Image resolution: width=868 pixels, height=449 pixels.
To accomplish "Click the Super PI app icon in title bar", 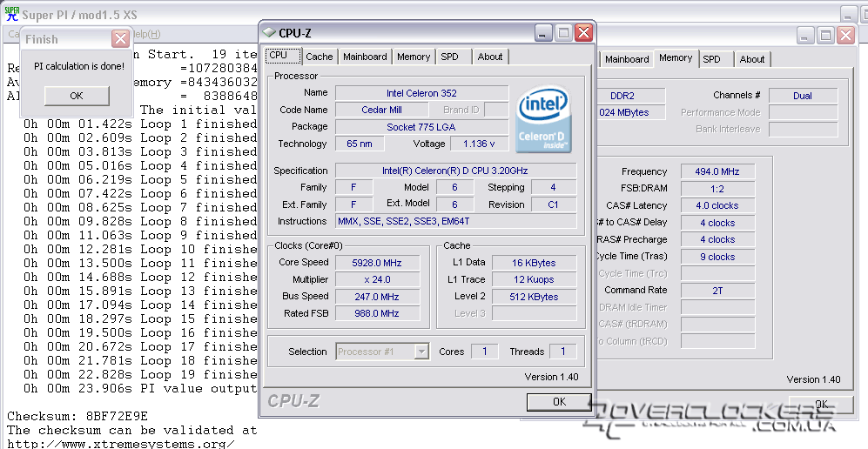I will 11,13.
